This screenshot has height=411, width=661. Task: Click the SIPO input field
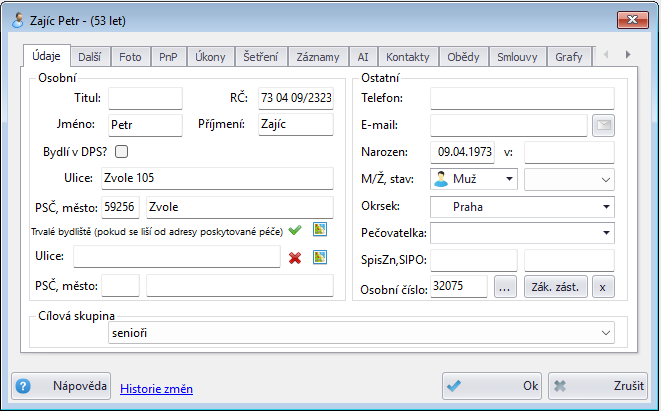569,260
